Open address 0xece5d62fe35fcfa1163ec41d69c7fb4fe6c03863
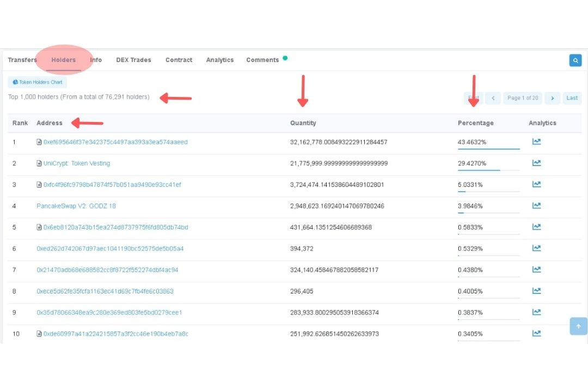 click(x=105, y=291)
